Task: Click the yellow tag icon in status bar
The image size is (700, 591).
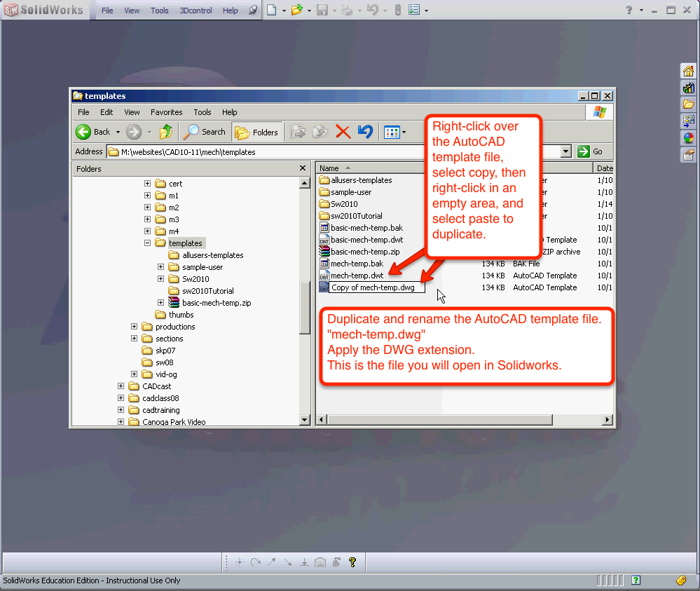Action: 681,580
